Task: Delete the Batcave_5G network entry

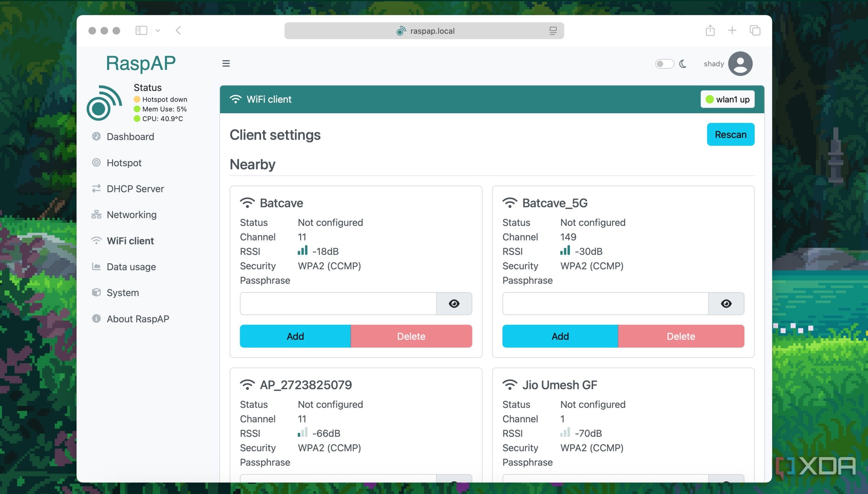Action: (x=680, y=336)
